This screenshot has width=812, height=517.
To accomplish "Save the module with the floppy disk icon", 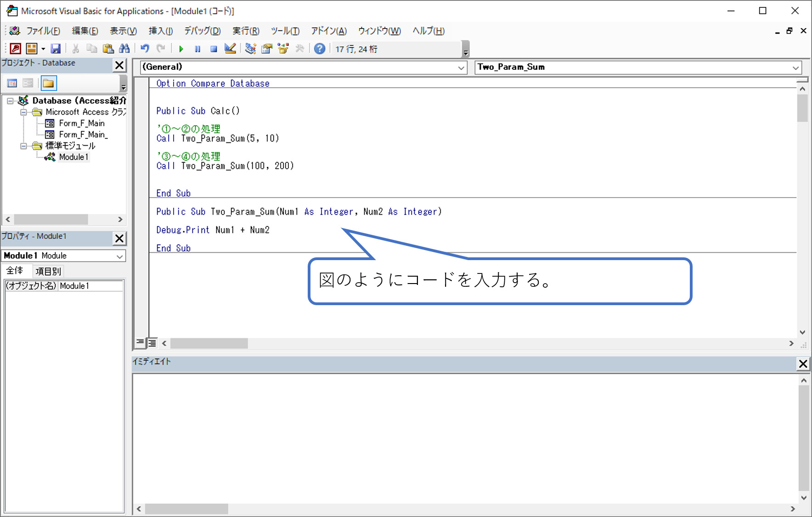I will [x=56, y=49].
